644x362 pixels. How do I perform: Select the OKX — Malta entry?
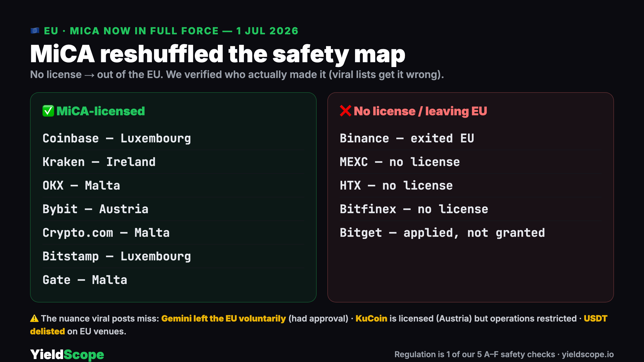pyautogui.click(x=173, y=186)
